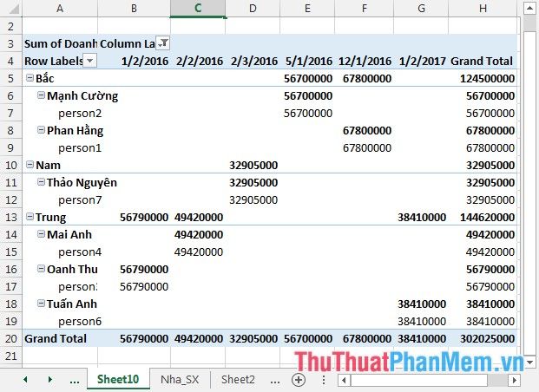Click the '1/2/2016' column heading cell

click(134, 62)
